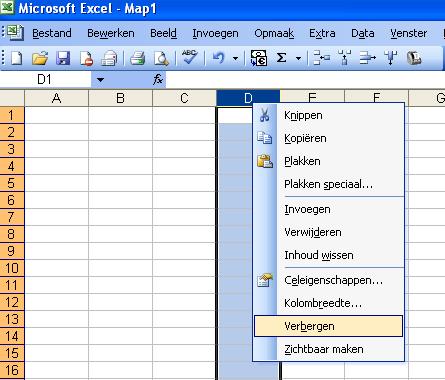Select row 5 header
Screen dimensions: 445x380
(12, 183)
